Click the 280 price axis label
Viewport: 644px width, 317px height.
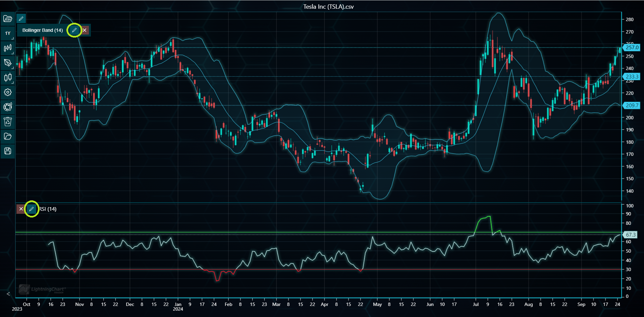pyautogui.click(x=630, y=19)
